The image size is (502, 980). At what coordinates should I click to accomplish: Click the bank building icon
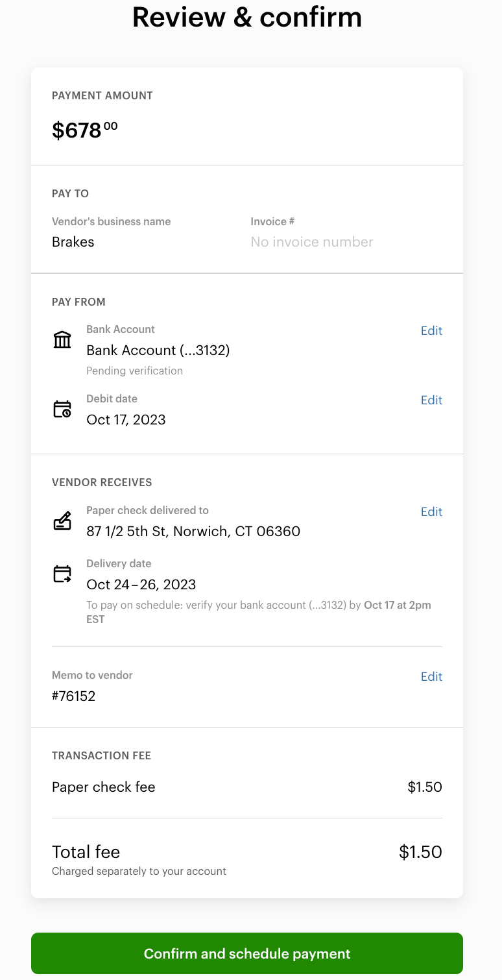(x=62, y=339)
